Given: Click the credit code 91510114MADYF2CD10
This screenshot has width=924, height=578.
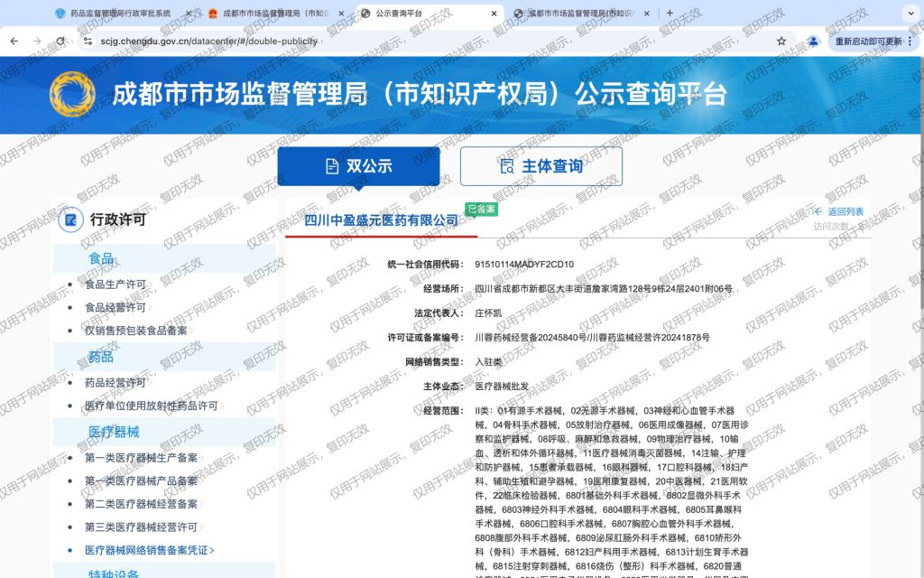Looking at the screenshot, I should (x=524, y=265).
